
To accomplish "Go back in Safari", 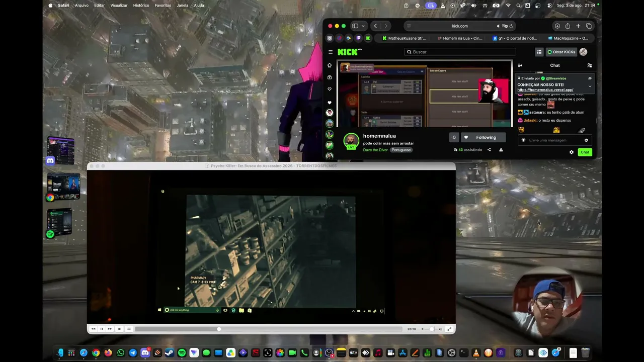I will [x=375, y=26].
